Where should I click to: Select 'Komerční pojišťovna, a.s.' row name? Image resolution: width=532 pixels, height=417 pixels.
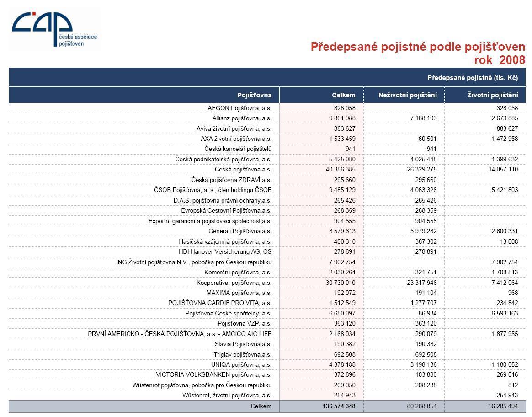(x=238, y=272)
